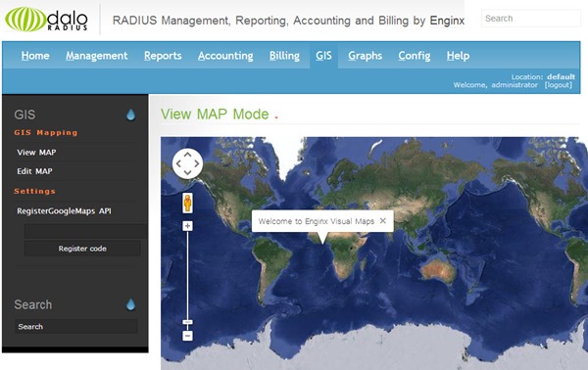This screenshot has height=370, width=588.
Task: Select the Street View pegman icon
Action: (x=187, y=204)
